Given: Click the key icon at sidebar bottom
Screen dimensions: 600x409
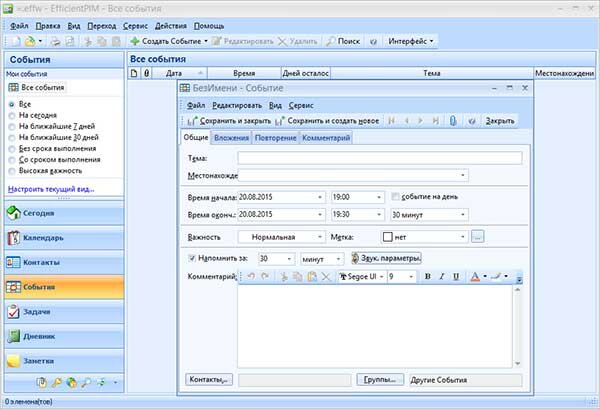Looking at the screenshot, I should pyautogui.click(x=56, y=382).
